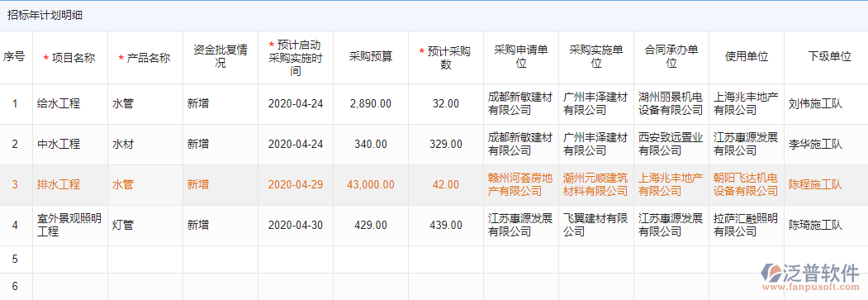Screen dimensions: 868x300
Task: Select row number 1
Action: click(x=15, y=104)
